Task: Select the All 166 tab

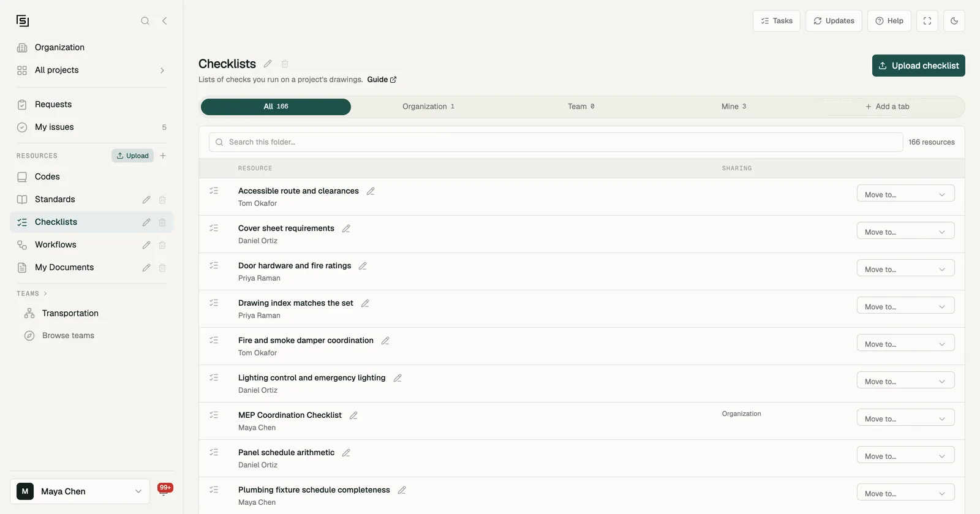Action: pos(276,107)
